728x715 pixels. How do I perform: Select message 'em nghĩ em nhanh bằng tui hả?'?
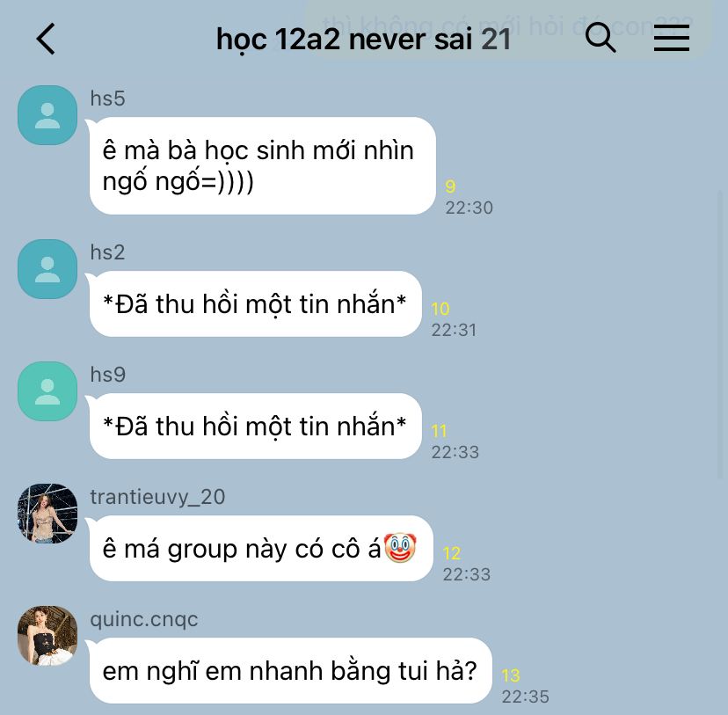(291, 670)
